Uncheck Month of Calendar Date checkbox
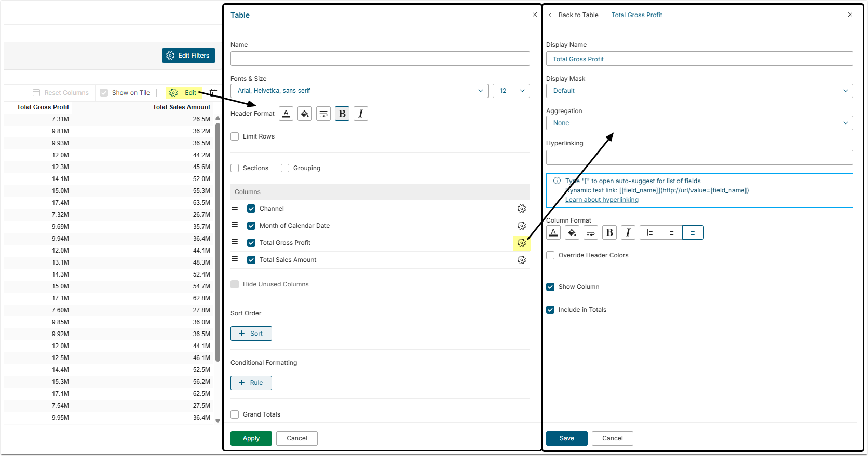Image resolution: width=868 pixels, height=456 pixels. [251, 226]
